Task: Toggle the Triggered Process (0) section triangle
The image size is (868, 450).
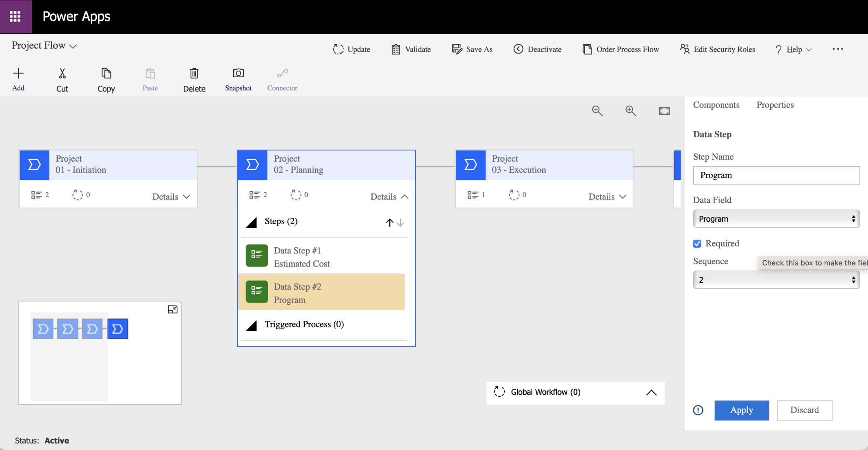Action: coord(252,325)
